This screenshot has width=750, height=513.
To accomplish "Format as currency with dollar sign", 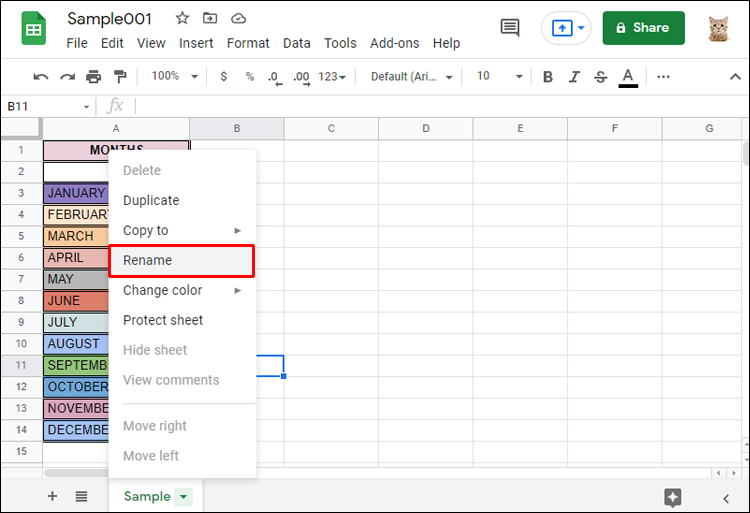I will tap(223, 76).
